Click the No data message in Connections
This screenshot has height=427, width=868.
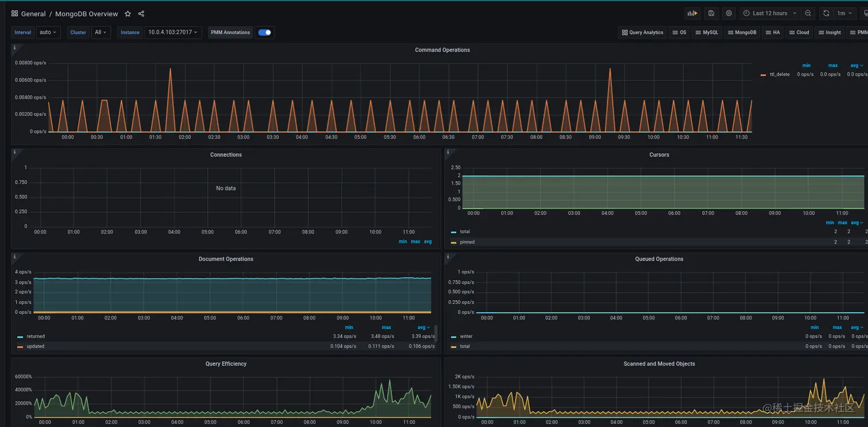pos(226,188)
